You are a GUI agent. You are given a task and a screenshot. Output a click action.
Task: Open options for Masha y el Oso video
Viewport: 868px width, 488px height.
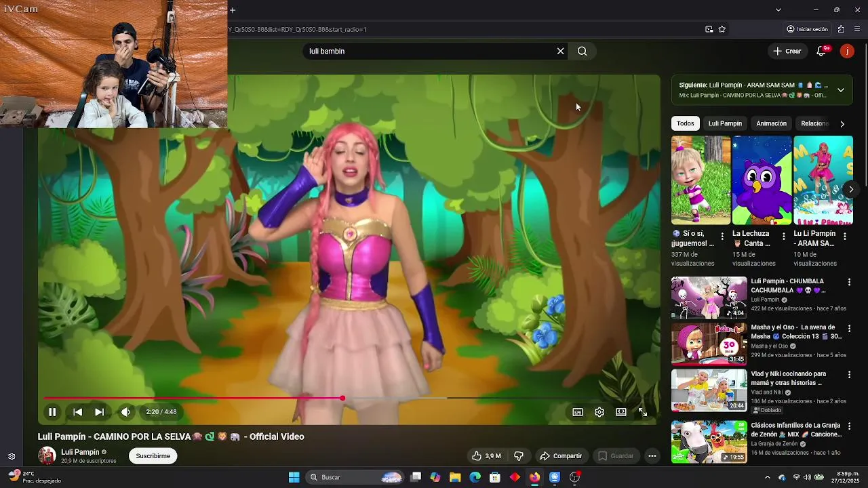point(849,328)
